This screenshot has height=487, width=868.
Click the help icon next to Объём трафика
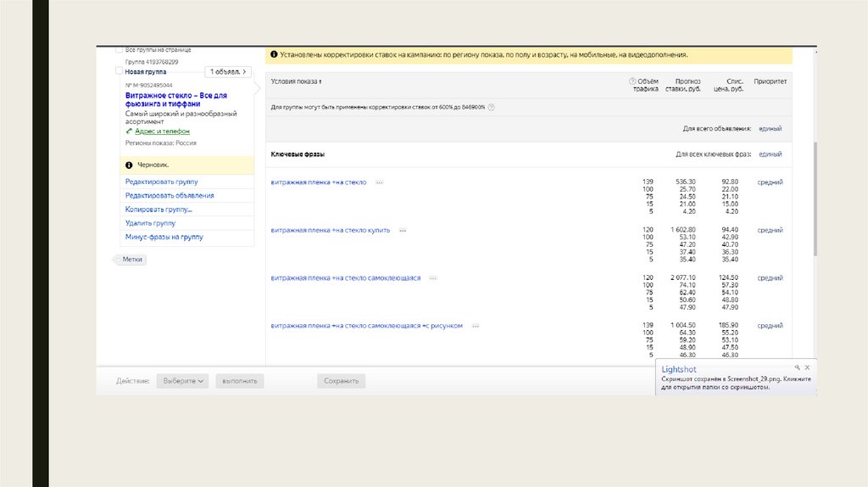pyautogui.click(x=632, y=81)
